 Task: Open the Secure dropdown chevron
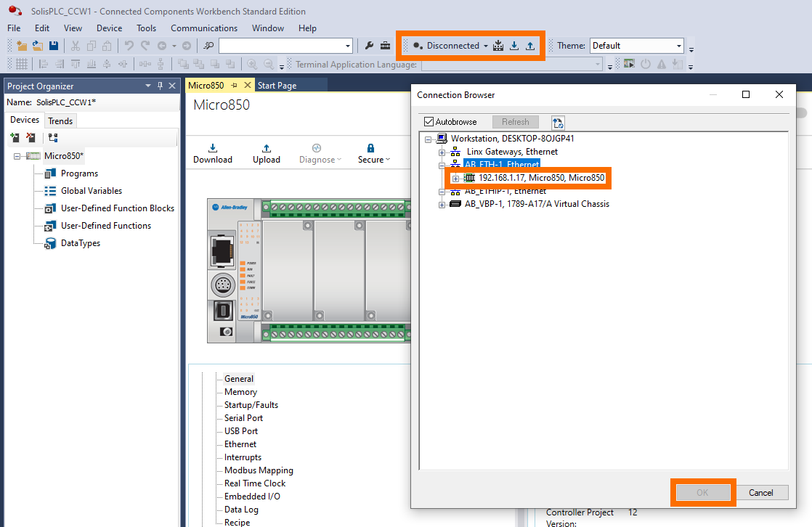pos(388,160)
